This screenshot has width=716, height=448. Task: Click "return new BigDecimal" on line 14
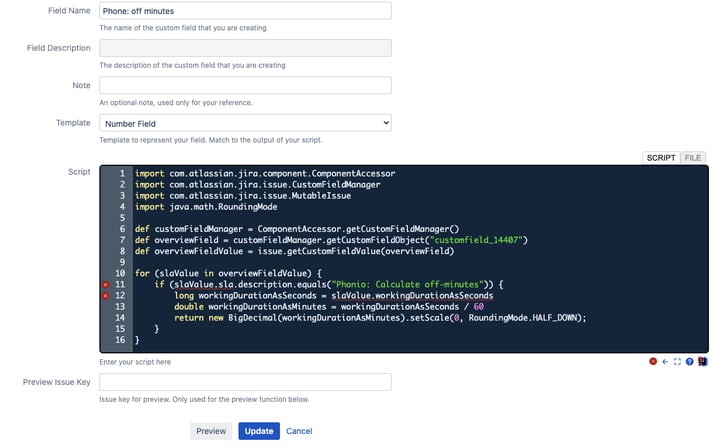[x=226, y=317]
